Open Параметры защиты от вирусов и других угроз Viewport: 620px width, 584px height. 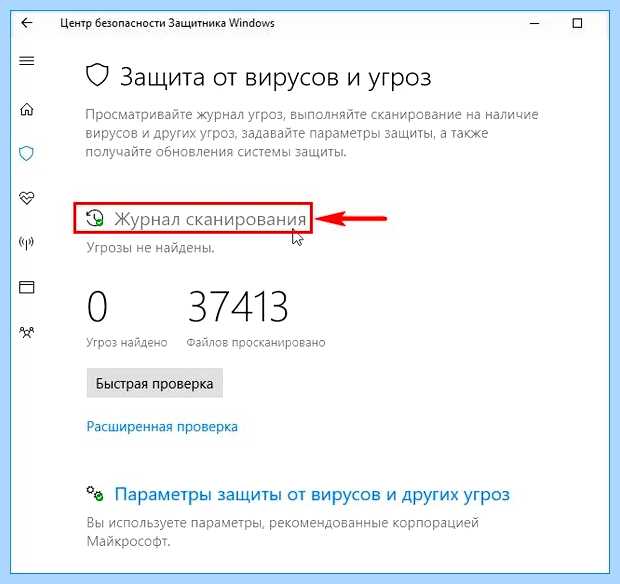[x=312, y=494]
